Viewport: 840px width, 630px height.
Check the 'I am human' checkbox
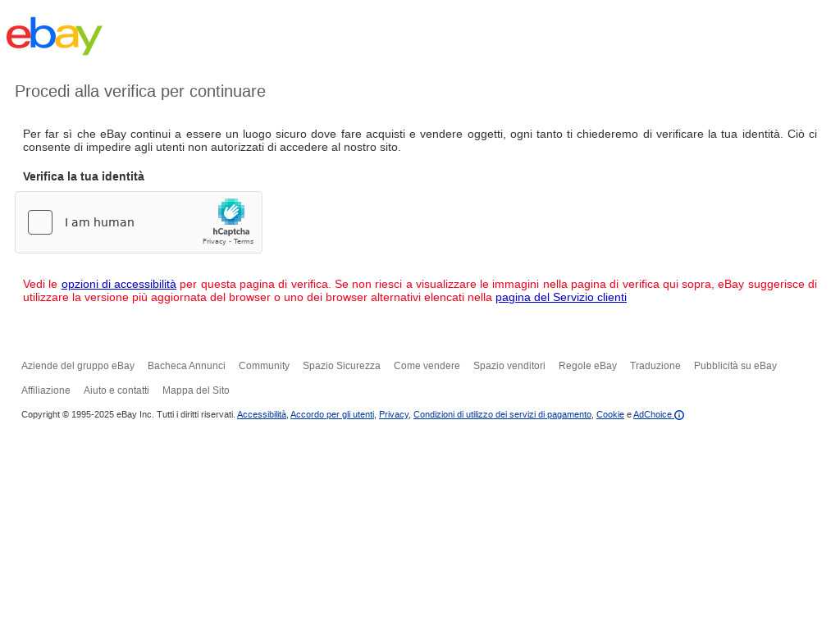[x=40, y=222]
